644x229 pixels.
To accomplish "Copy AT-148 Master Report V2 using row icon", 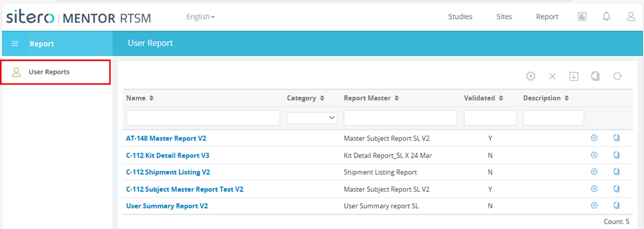I will click(616, 138).
